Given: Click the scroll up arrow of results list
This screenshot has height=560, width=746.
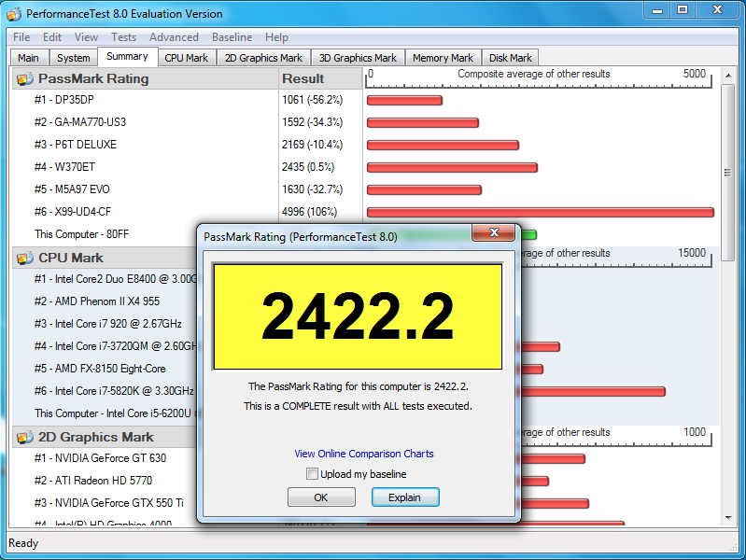Looking at the screenshot, I should [x=728, y=77].
